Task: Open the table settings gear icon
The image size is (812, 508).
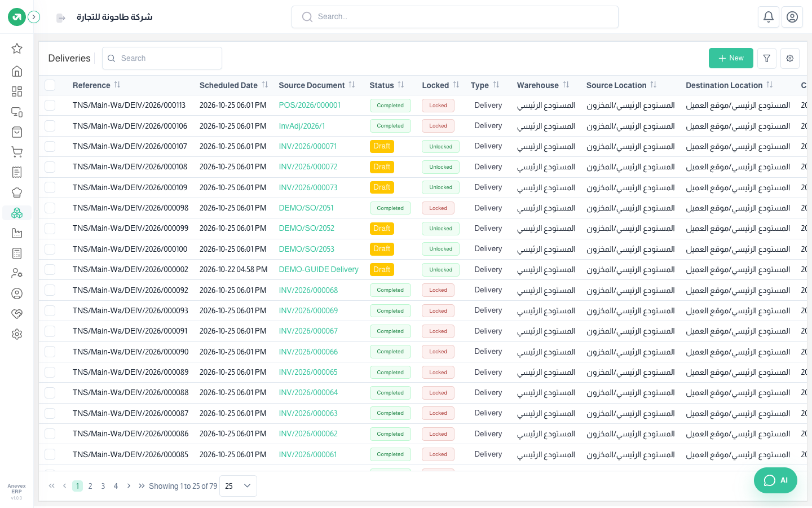Action: click(x=789, y=58)
